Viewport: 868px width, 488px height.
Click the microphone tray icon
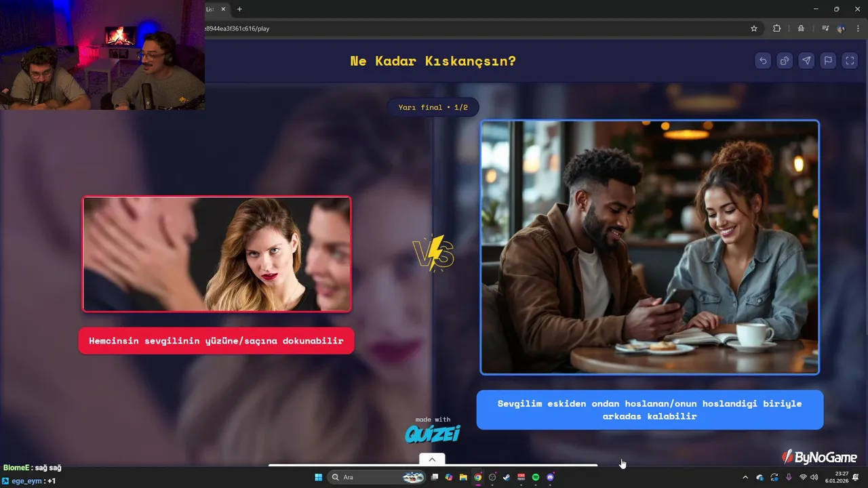[x=789, y=477]
